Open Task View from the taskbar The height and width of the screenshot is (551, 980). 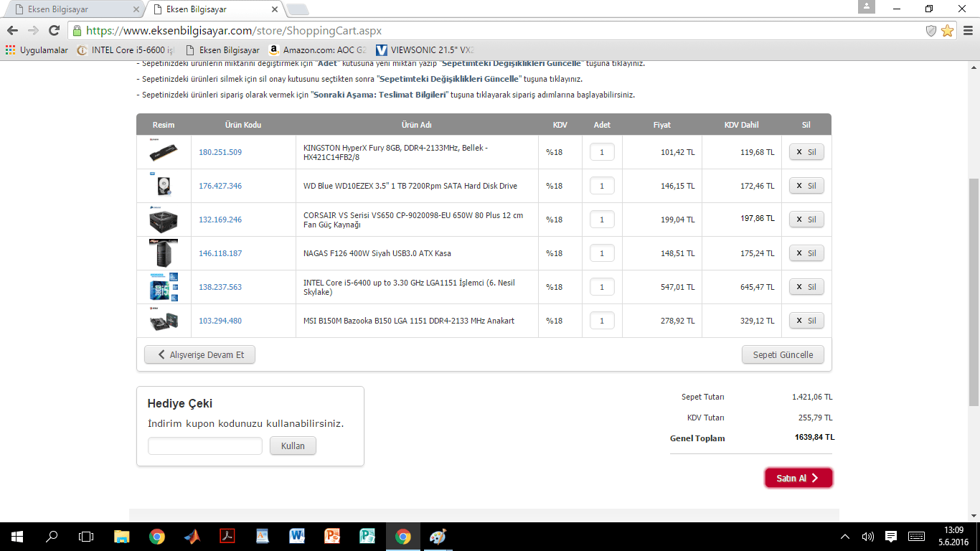(x=86, y=536)
